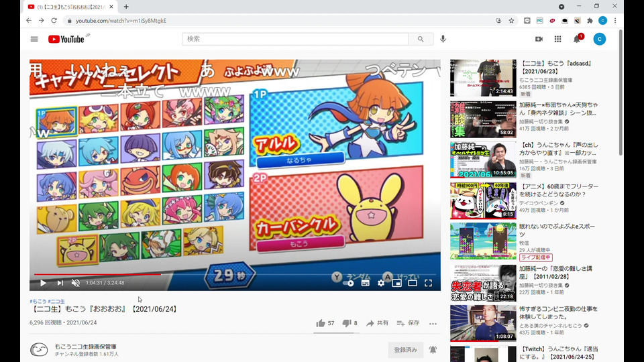Reload the current page
The image size is (644, 362).
pyautogui.click(x=54, y=21)
